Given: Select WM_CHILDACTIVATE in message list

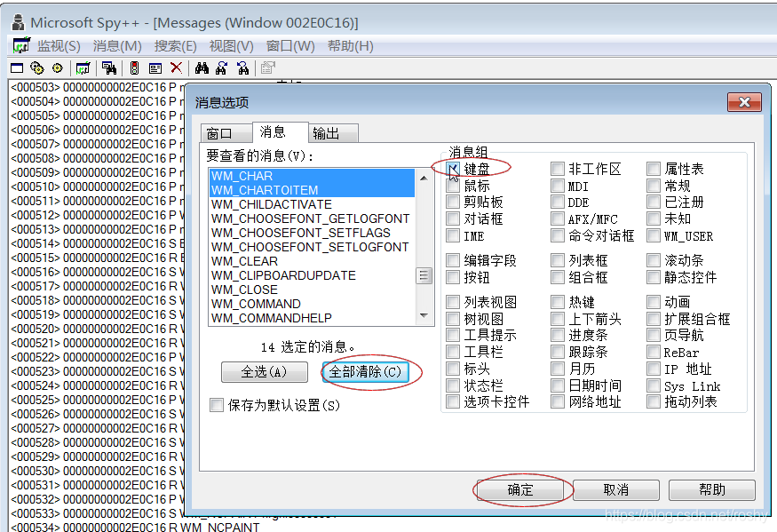Looking at the screenshot, I should tap(313, 204).
